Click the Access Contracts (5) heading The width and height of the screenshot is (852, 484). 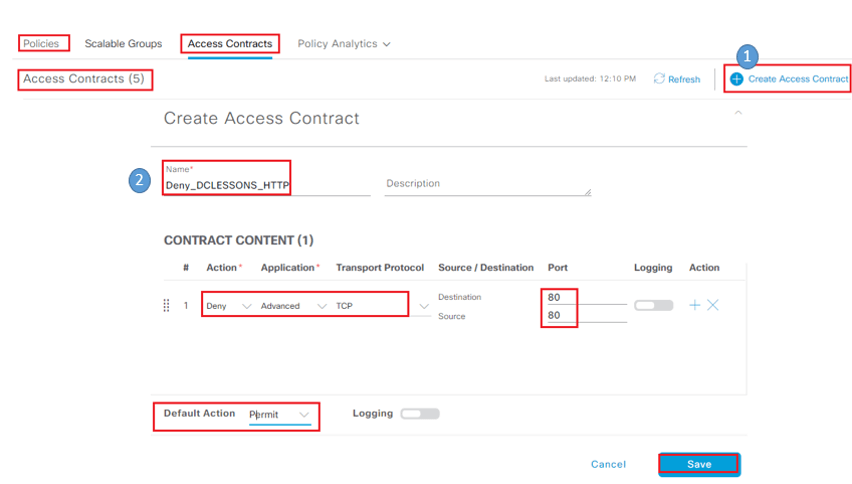84,79
